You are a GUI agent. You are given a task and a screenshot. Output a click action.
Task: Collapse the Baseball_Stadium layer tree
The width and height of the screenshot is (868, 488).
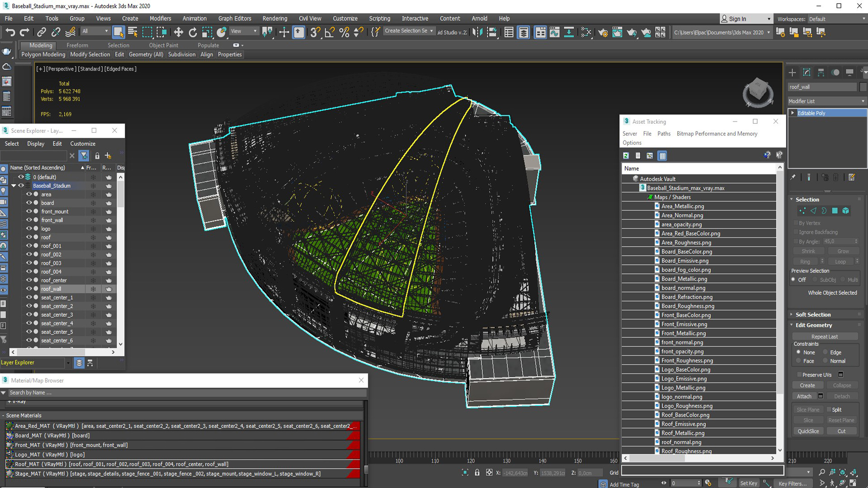pos(14,186)
